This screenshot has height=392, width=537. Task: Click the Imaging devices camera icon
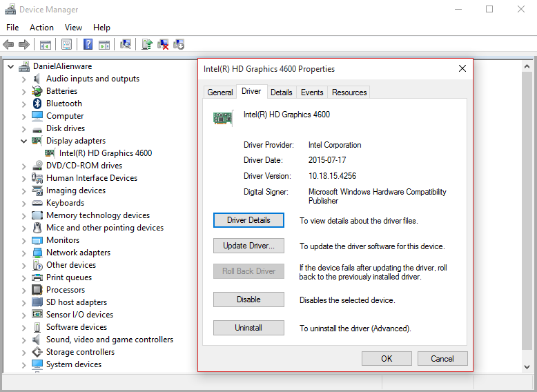coord(37,190)
